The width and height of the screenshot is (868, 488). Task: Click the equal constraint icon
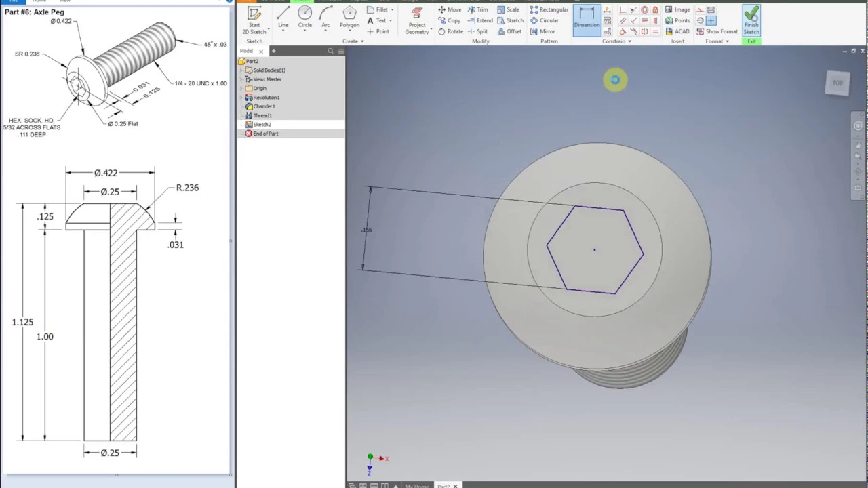click(x=656, y=31)
